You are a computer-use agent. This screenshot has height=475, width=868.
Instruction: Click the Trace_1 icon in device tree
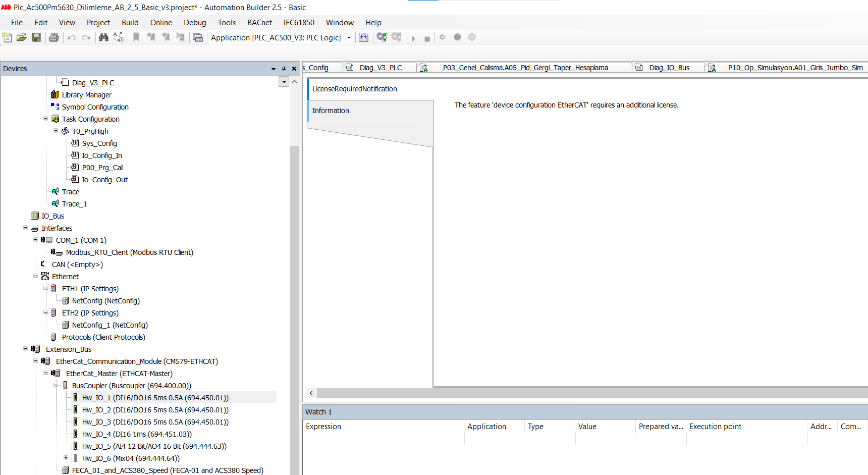pos(55,204)
